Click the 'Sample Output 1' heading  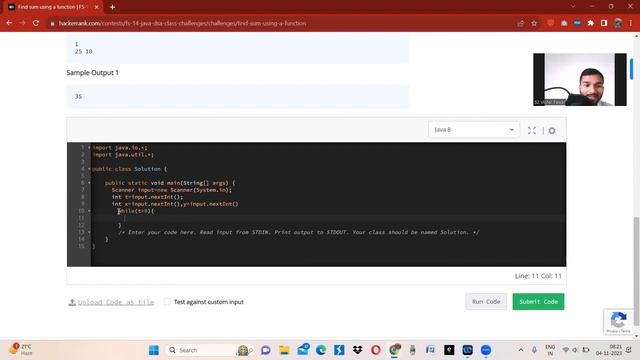tap(93, 73)
